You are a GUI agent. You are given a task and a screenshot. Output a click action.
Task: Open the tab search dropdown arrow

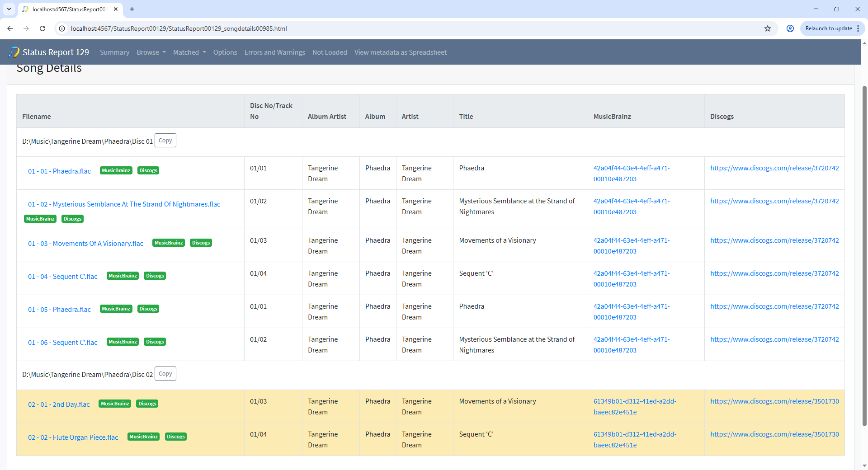[9, 9]
